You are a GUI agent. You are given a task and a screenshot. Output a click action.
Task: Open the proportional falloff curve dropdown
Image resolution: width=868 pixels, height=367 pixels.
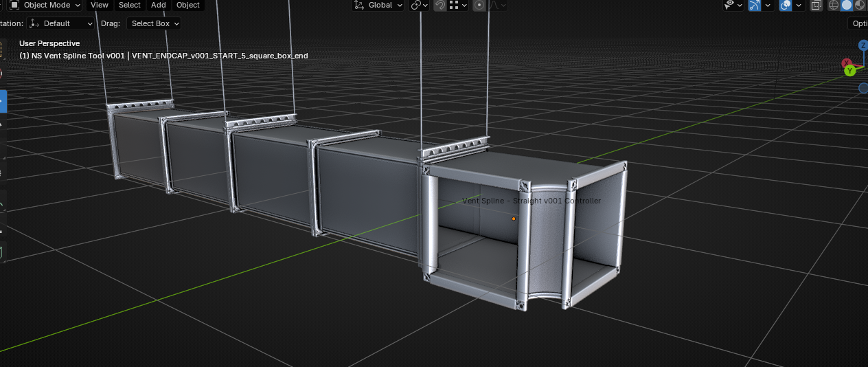click(x=499, y=5)
